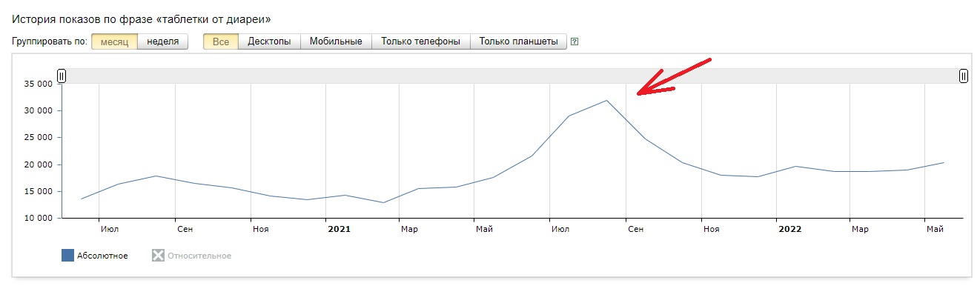The height and width of the screenshot is (286, 980).
Task: Click the help question mark icon
Action: coord(575,41)
